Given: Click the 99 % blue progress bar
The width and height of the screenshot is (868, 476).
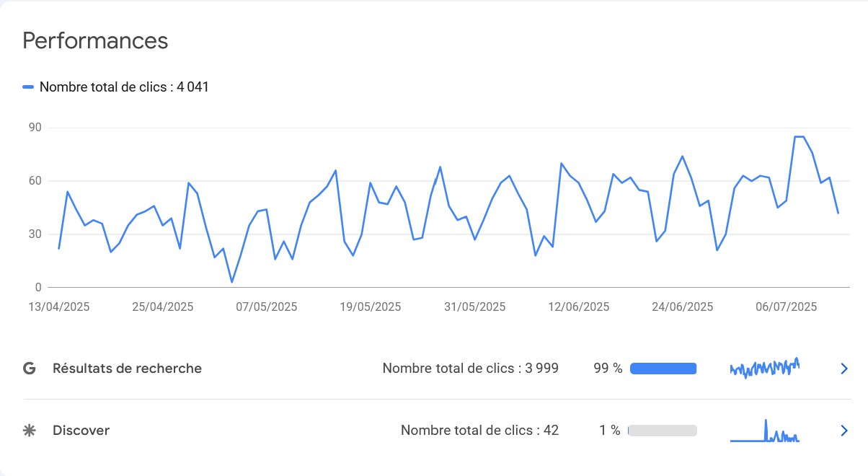Looking at the screenshot, I should pos(663,369).
